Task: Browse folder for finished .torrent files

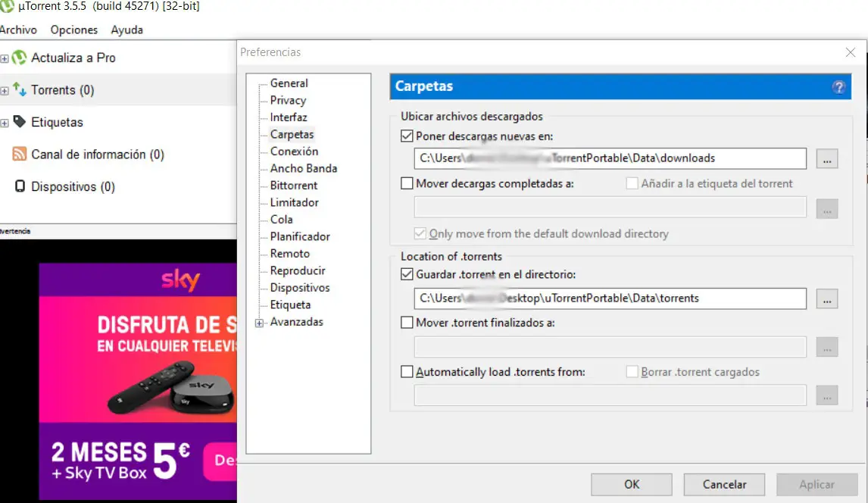Action: pyautogui.click(x=827, y=347)
